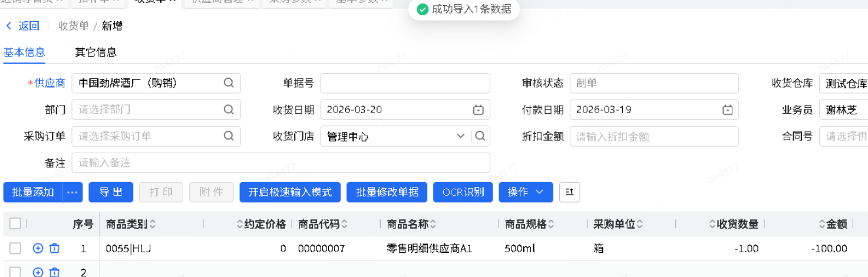Click the search icon in 部门 field
Screen dimensions: 868x277
(229, 110)
